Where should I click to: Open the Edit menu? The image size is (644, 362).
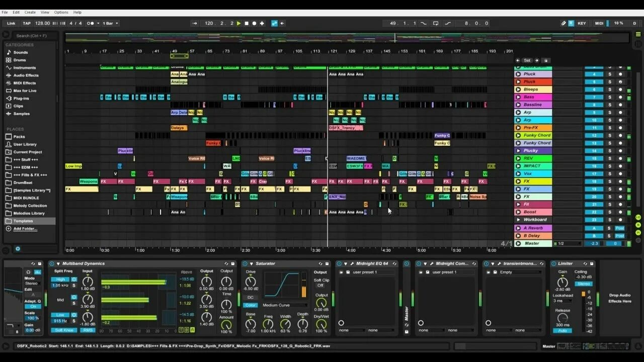16,12
